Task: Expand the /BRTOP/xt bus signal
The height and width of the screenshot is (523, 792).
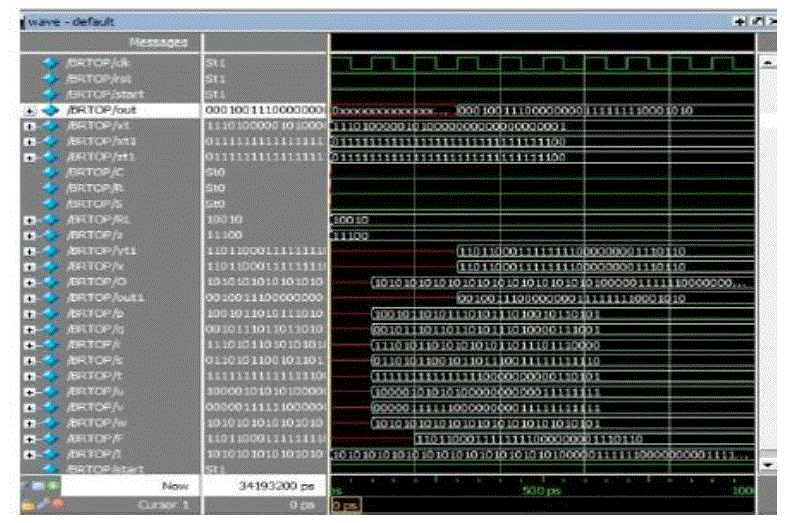Action: [x=30, y=124]
